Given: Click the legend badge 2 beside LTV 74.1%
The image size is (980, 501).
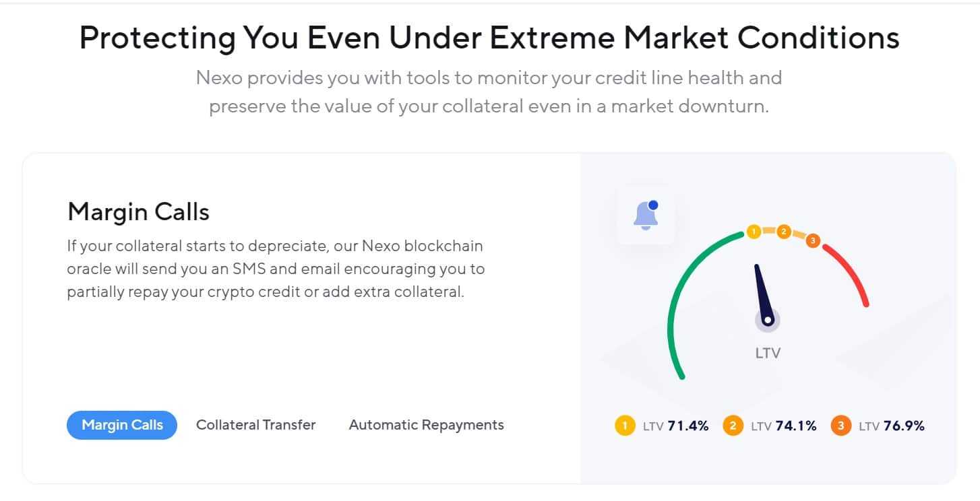Looking at the screenshot, I should [x=733, y=426].
